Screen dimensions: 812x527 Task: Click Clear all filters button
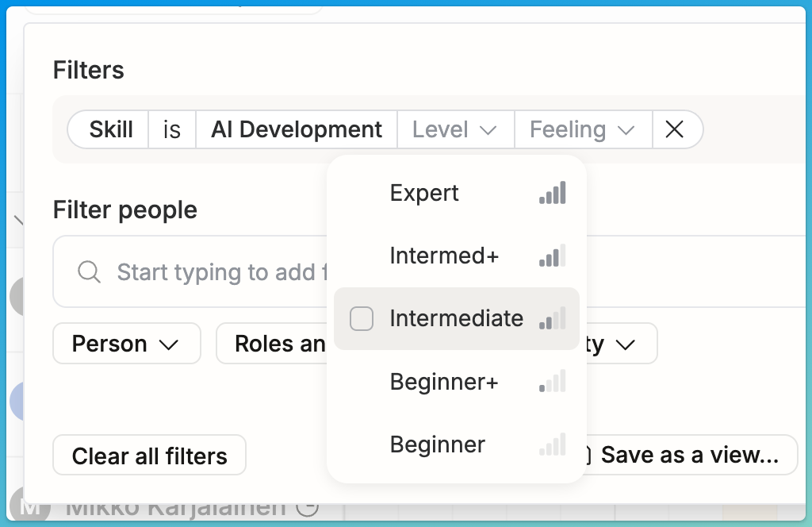[x=149, y=456]
